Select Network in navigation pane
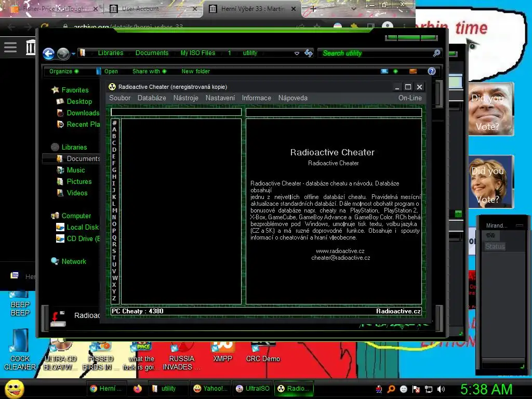 click(69, 262)
